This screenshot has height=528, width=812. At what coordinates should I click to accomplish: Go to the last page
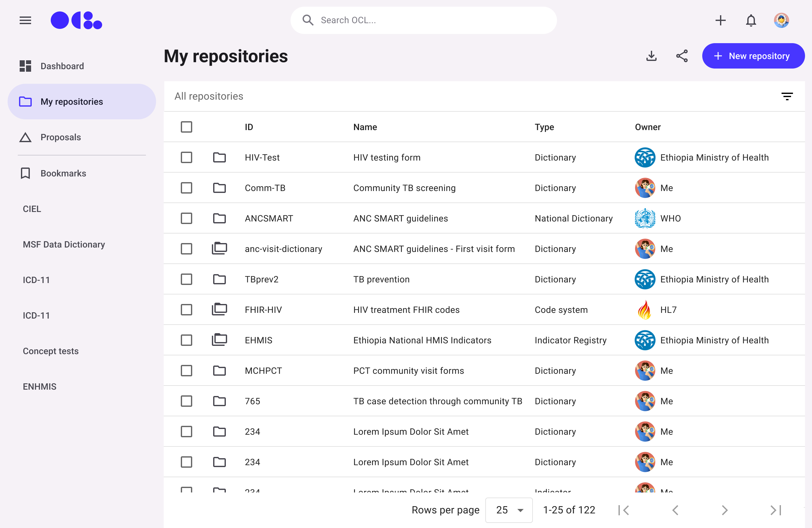775,510
